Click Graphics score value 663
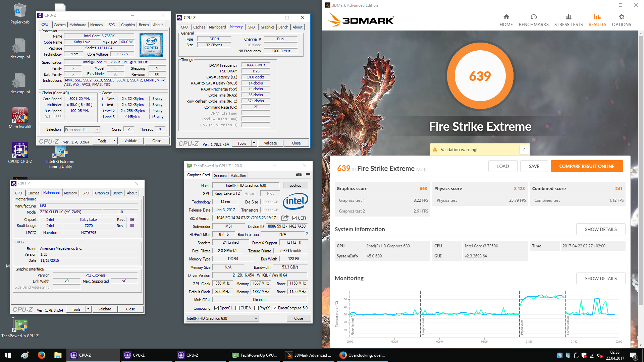The height and width of the screenshot is (362, 644). [x=423, y=188]
